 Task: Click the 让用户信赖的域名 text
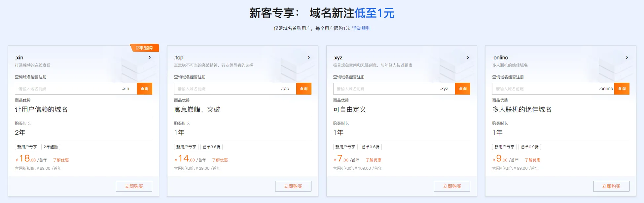click(41, 109)
